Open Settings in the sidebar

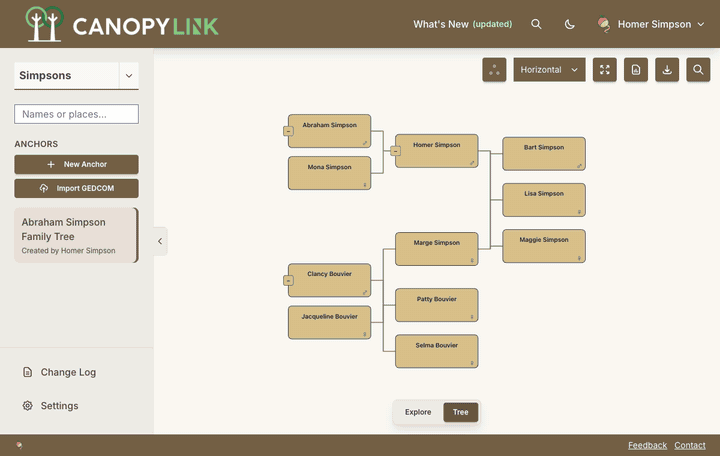[x=51, y=406]
